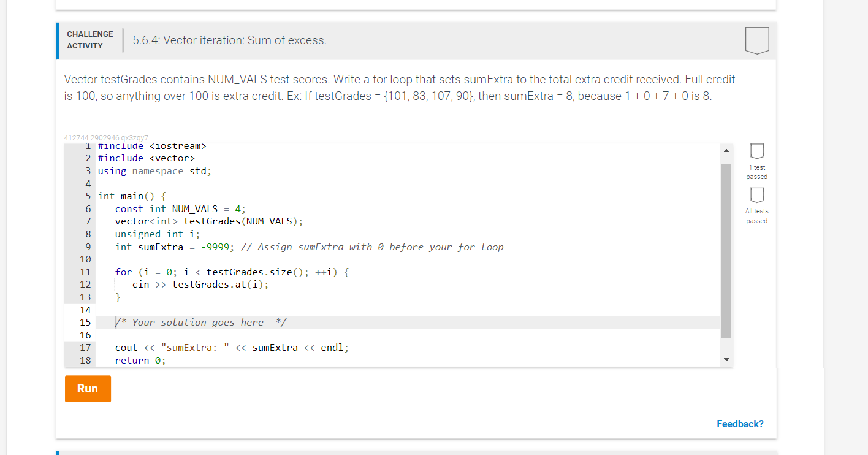
Task: Open the Feedback? link
Action: (x=740, y=423)
